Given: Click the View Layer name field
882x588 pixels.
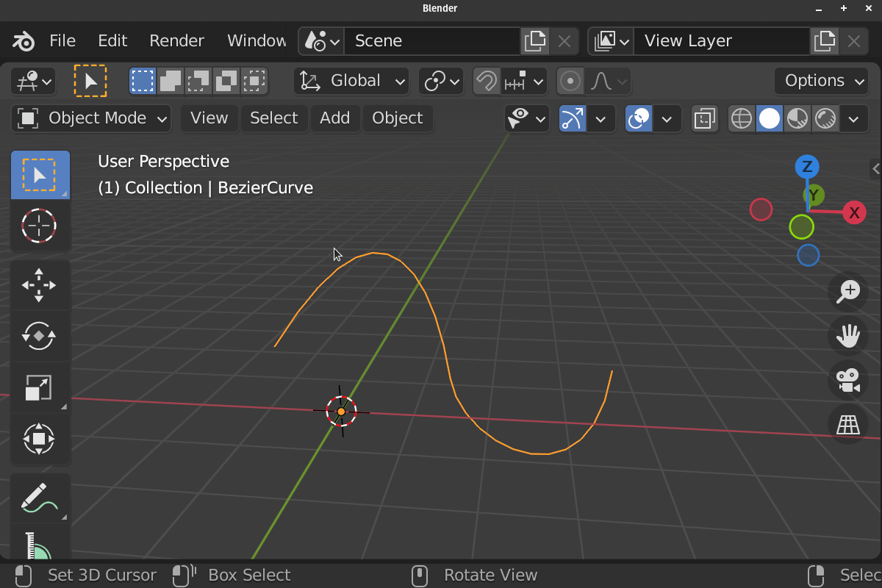Looking at the screenshot, I should [723, 41].
